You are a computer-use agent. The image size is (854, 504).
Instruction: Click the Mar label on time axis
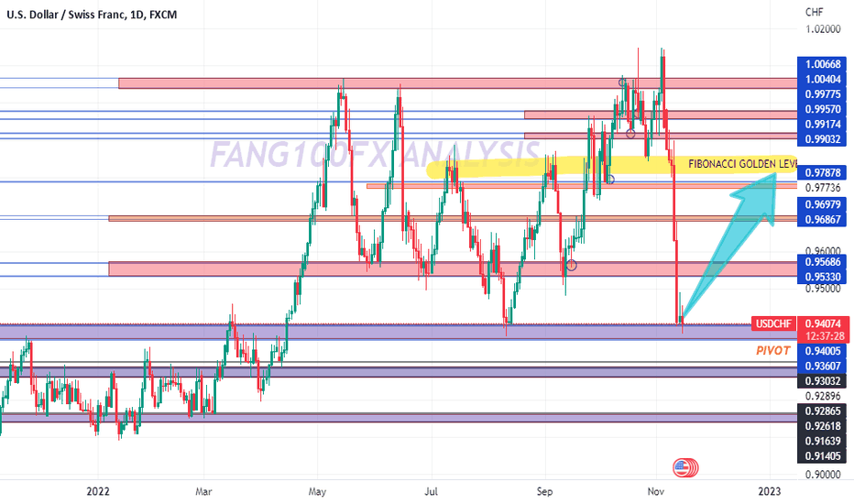tap(203, 491)
